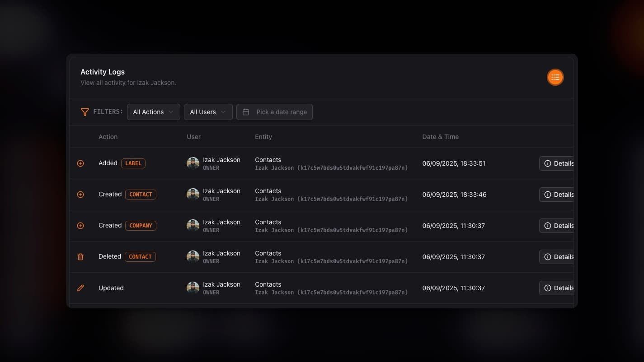Click the pencil icon on the Updated row
This screenshot has width=644, height=362.
(80, 288)
